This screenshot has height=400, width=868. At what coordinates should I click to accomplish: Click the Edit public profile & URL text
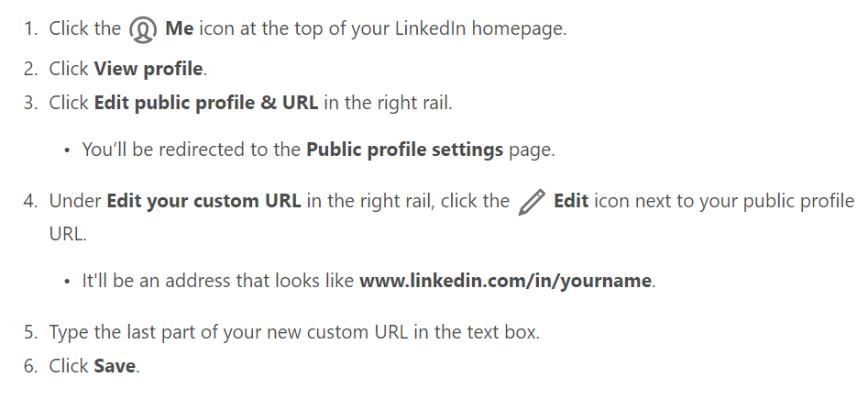(x=206, y=103)
